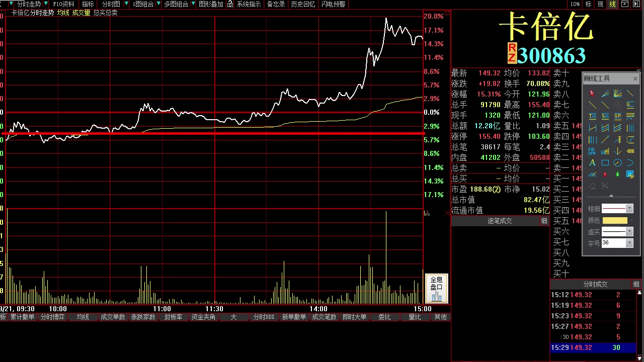644x362 pixels.
Task: Switch to the 即时大单 tab
Action: (354, 317)
